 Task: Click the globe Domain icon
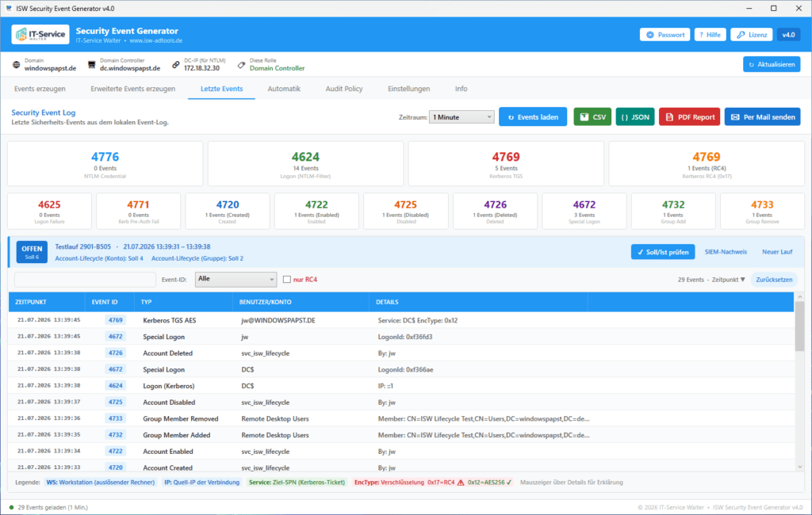17,65
